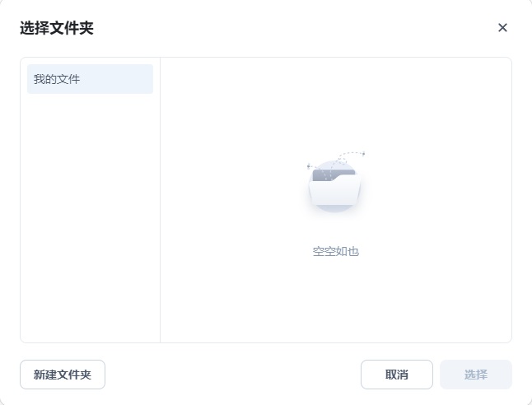Click the greyed-out 选择 confirm button
Screen dimensions: 532x405
[x=476, y=375]
